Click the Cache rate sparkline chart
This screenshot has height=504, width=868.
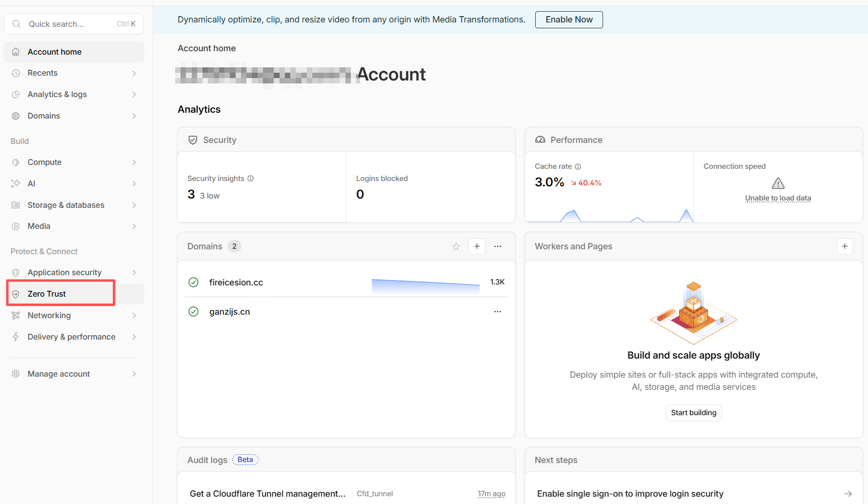click(x=609, y=215)
